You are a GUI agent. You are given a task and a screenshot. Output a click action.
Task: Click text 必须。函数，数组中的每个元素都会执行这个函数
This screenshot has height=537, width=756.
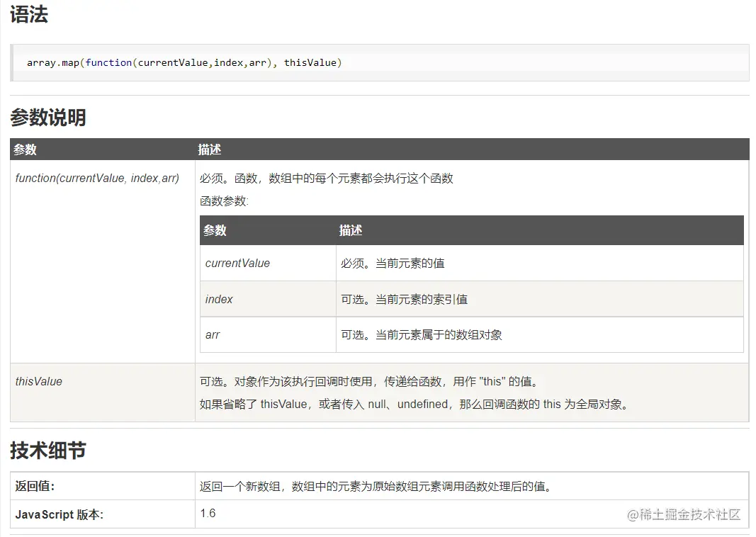point(327,179)
